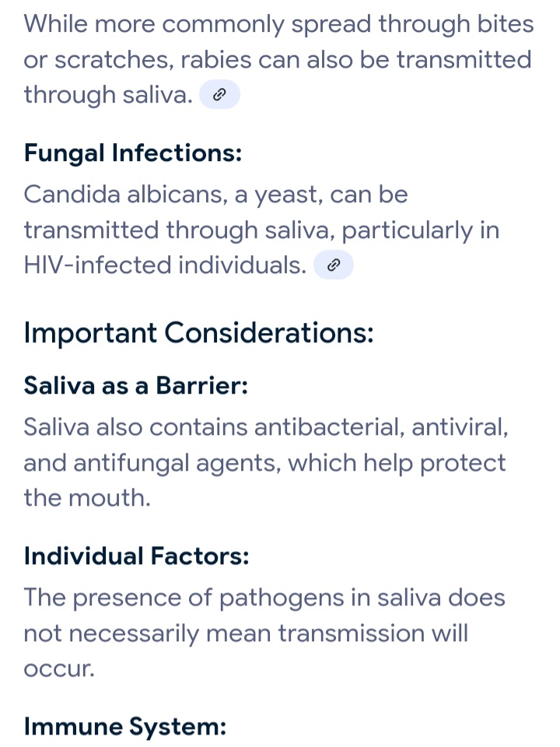Open source link after rabies saliva sentence
Screen dimensions: 560x747
[x=219, y=95]
